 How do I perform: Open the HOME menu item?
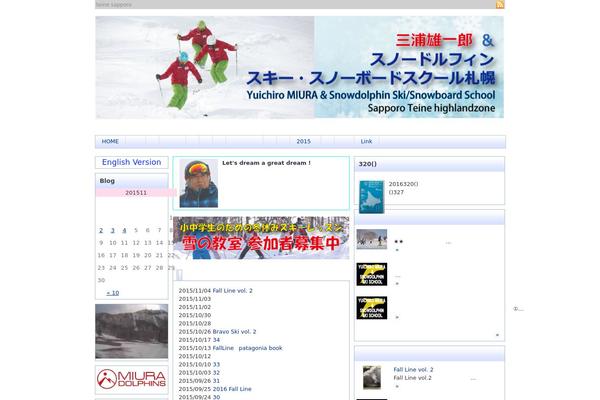pos(110,141)
